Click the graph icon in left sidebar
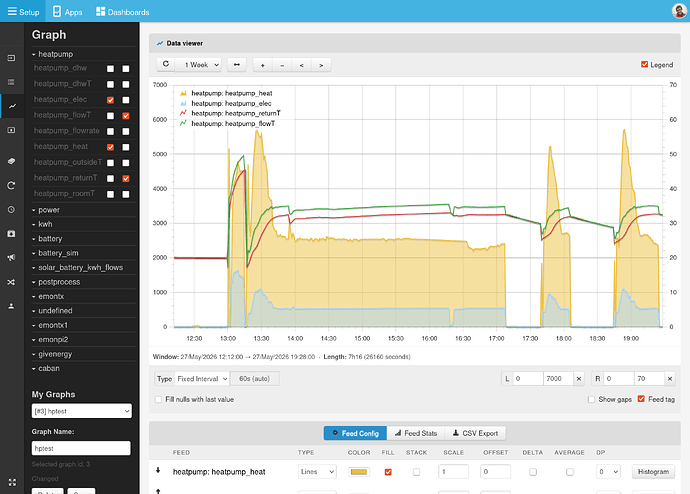Screen dimensions: 690x494 12,106
